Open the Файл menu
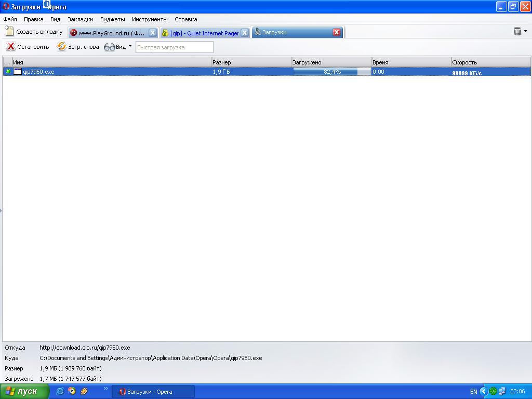532x399 pixels. point(10,19)
